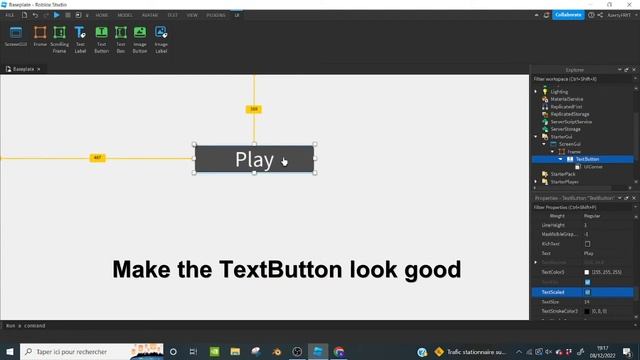Click the Redo arrow in the toolbar

pos(46,15)
